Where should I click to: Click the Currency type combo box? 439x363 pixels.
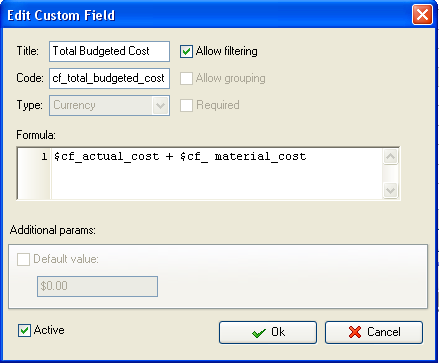coord(109,106)
